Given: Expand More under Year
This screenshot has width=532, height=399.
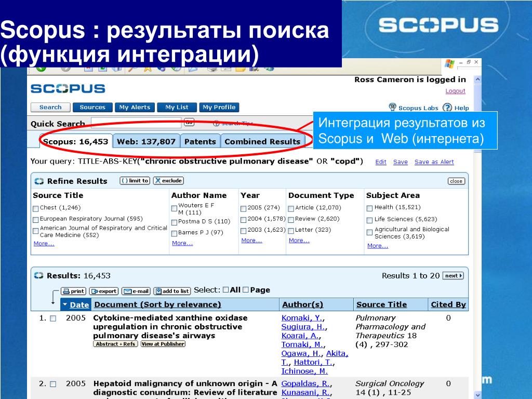Looking at the screenshot, I should coord(251,241).
